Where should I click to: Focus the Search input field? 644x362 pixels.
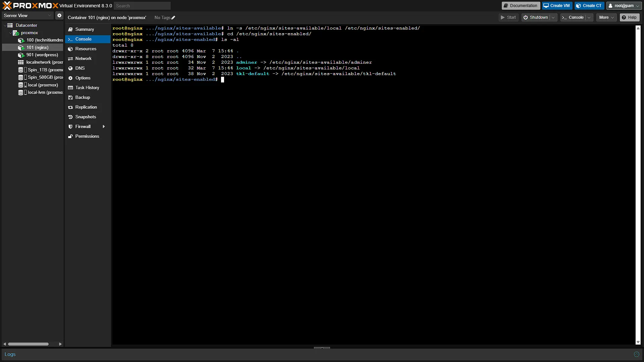[142, 6]
